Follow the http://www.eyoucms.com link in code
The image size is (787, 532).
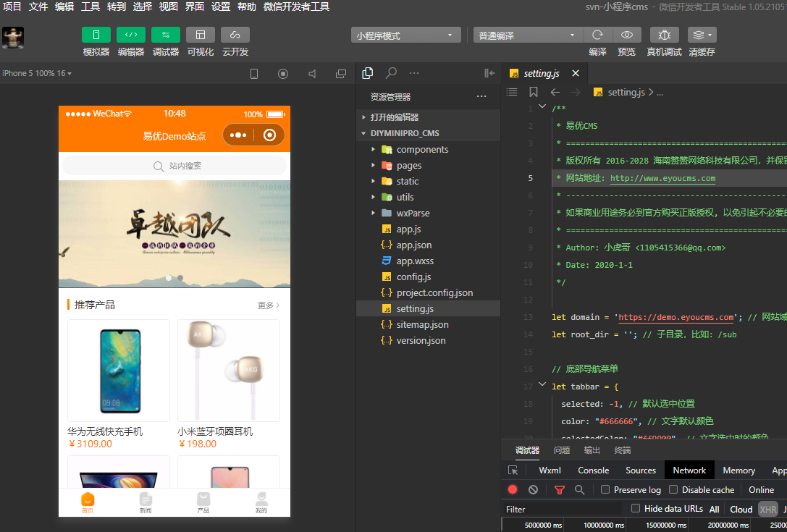point(662,178)
